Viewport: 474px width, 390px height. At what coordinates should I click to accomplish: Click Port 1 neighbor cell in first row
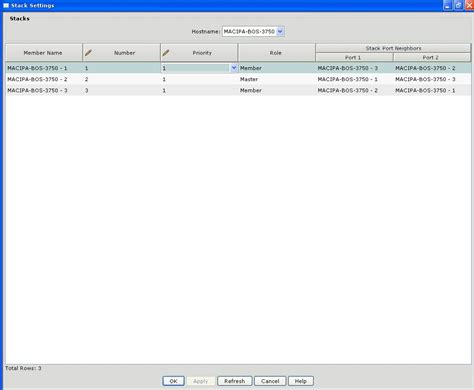pyautogui.click(x=354, y=68)
